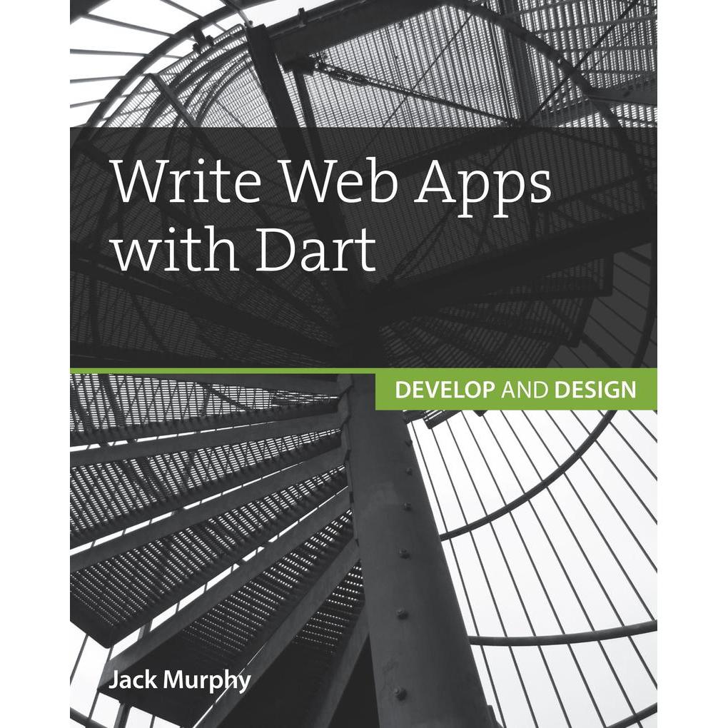
Task: Click the "DEVELOP AND DESIGN" green banner
Action: [x=516, y=389]
